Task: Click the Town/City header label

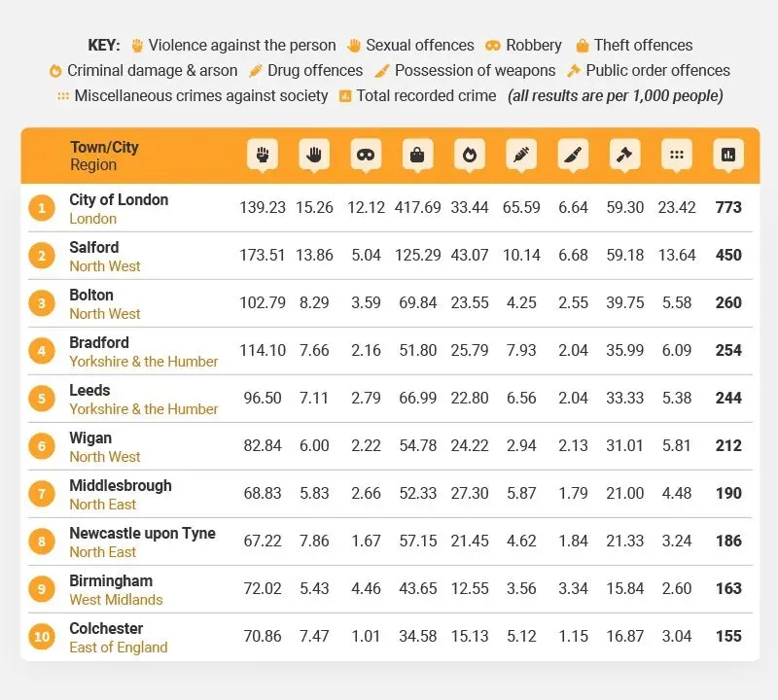Action: [x=104, y=147]
